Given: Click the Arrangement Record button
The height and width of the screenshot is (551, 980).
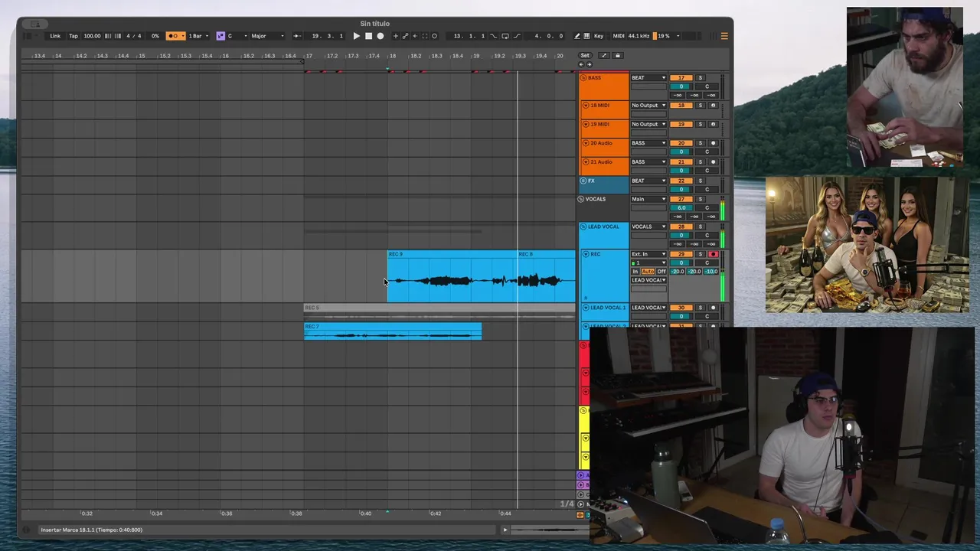Looking at the screenshot, I should [x=381, y=36].
